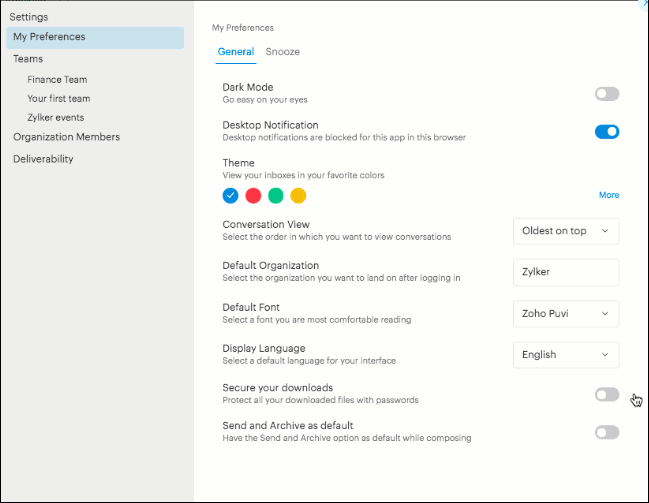
Task: Click 'Go easy on your eyes' text
Action: (x=265, y=100)
